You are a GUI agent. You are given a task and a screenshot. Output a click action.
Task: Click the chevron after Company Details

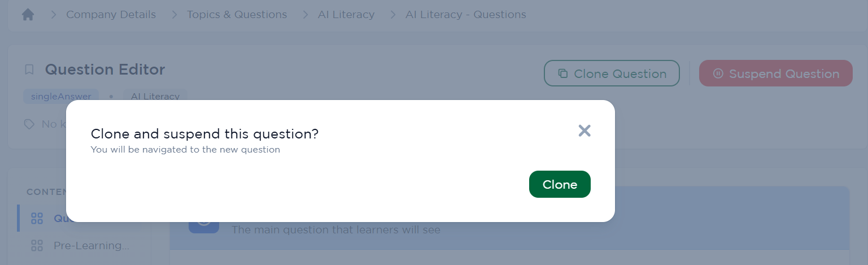[174, 15]
